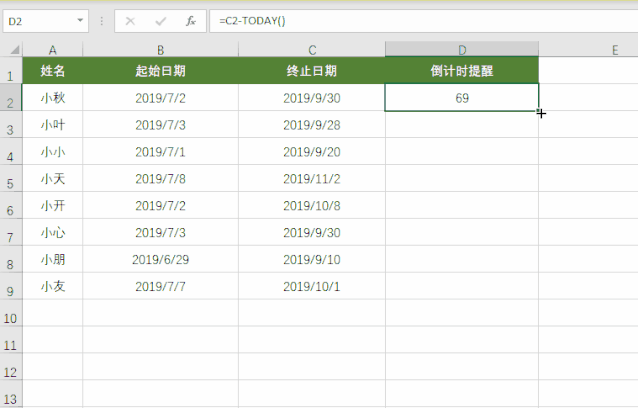Select row 8 header
The image size is (638, 408).
[11, 259]
